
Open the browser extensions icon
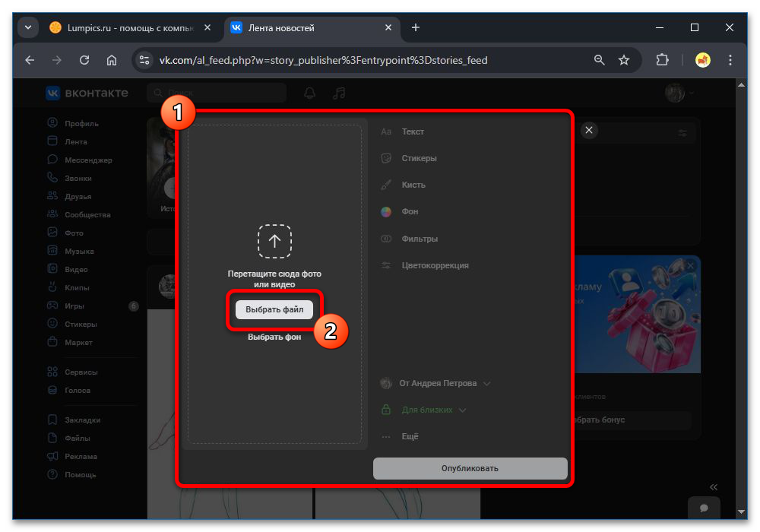pyautogui.click(x=662, y=60)
